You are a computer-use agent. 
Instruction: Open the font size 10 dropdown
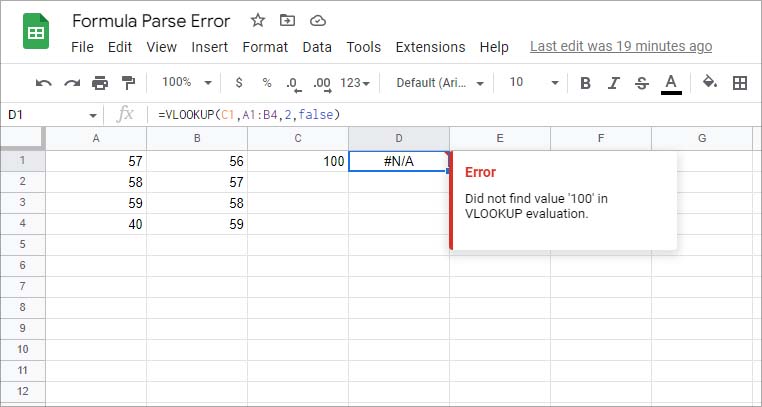pos(534,83)
